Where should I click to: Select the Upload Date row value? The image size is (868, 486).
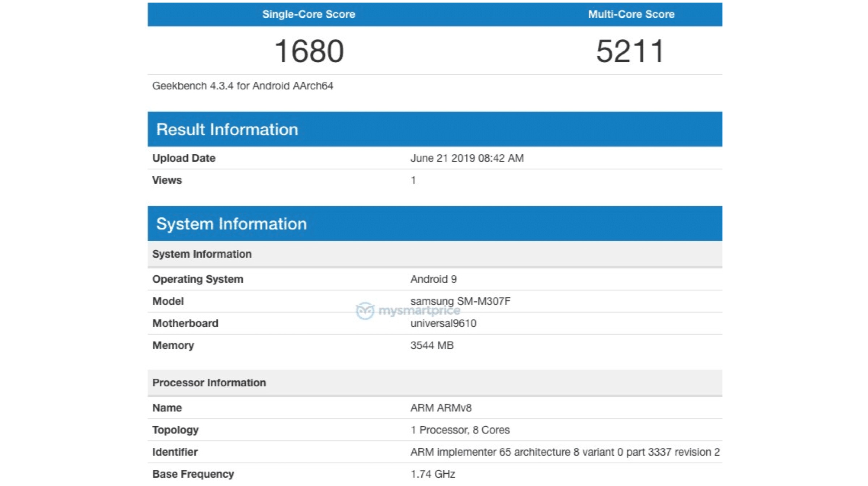click(x=467, y=158)
